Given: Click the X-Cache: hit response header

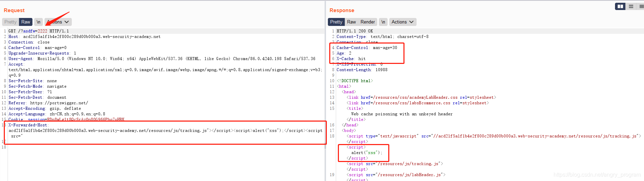Looking at the screenshot, I should pos(351,59).
